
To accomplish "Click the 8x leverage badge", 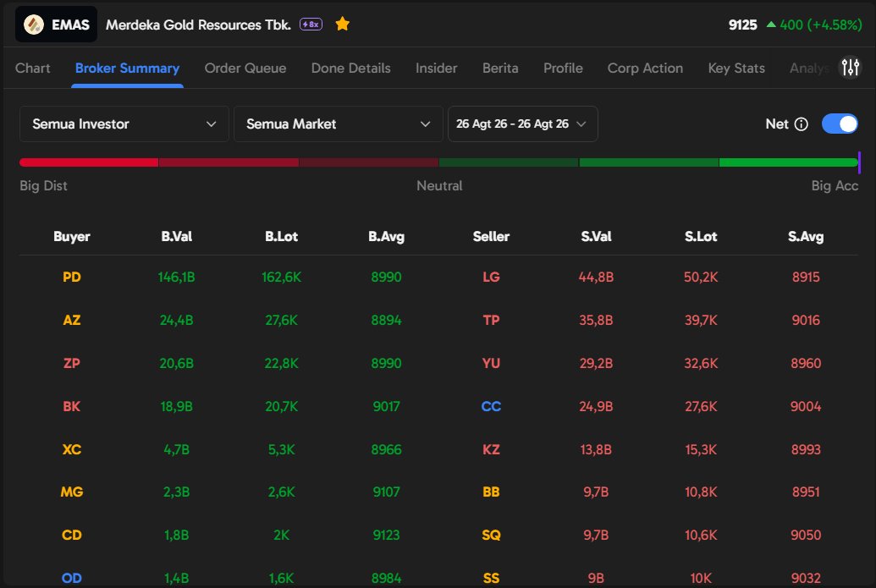I will pyautogui.click(x=311, y=25).
